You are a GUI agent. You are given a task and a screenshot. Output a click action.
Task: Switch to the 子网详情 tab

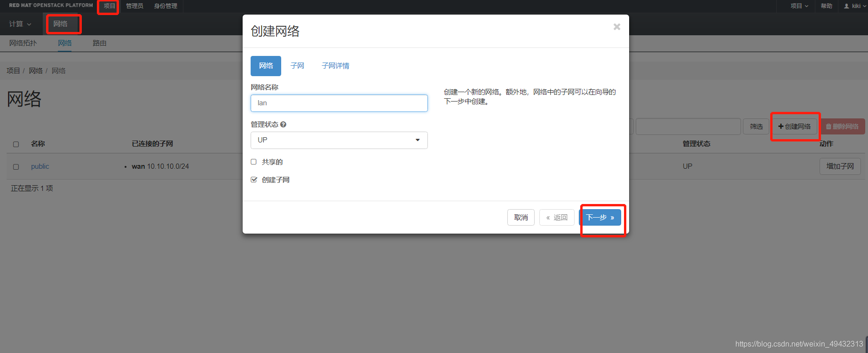pos(335,66)
